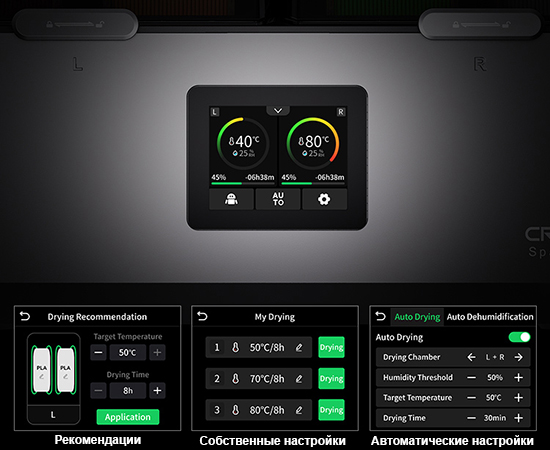Open the gear settings icon on display

click(324, 199)
